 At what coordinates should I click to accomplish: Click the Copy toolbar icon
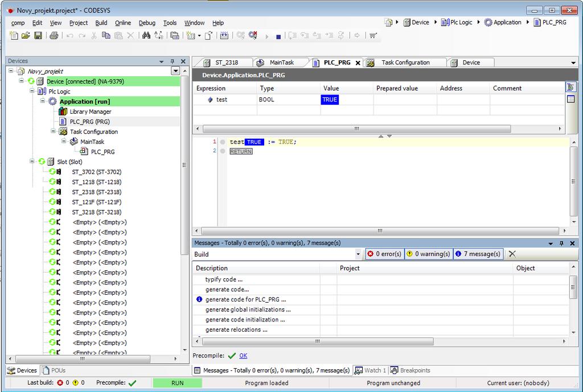106,35
